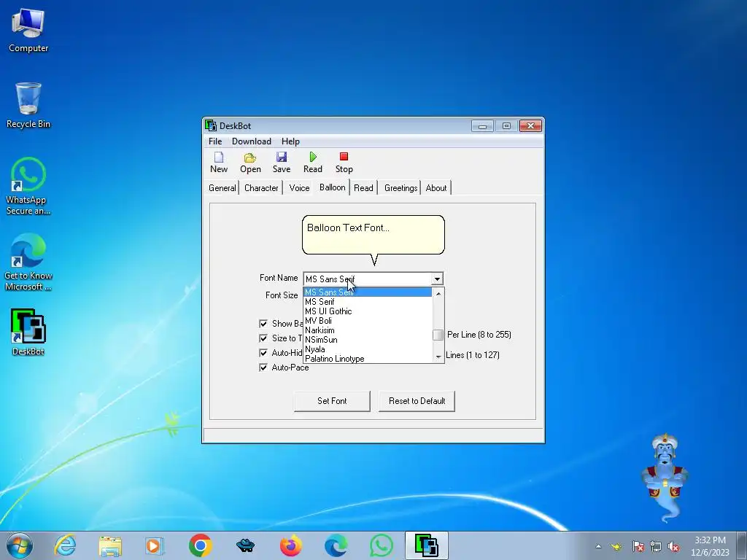
Task: Launch Microsoft Edge from taskbar
Action: [336, 545]
